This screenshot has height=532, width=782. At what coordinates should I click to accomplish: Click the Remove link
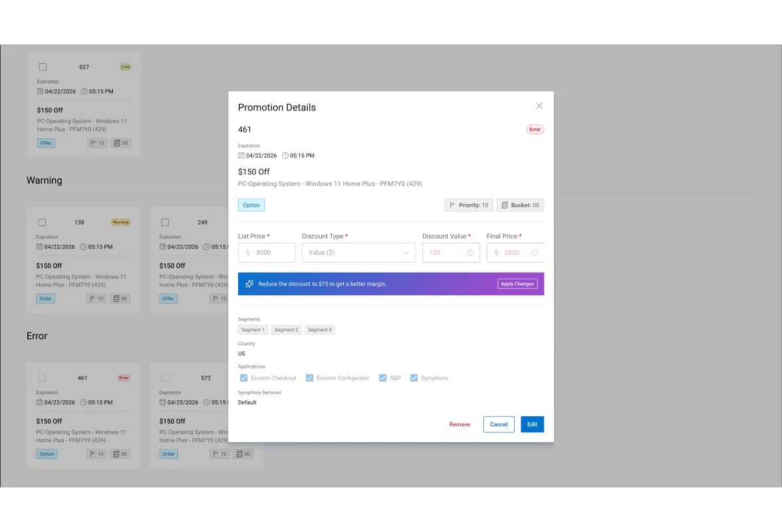(x=460, y=424)
